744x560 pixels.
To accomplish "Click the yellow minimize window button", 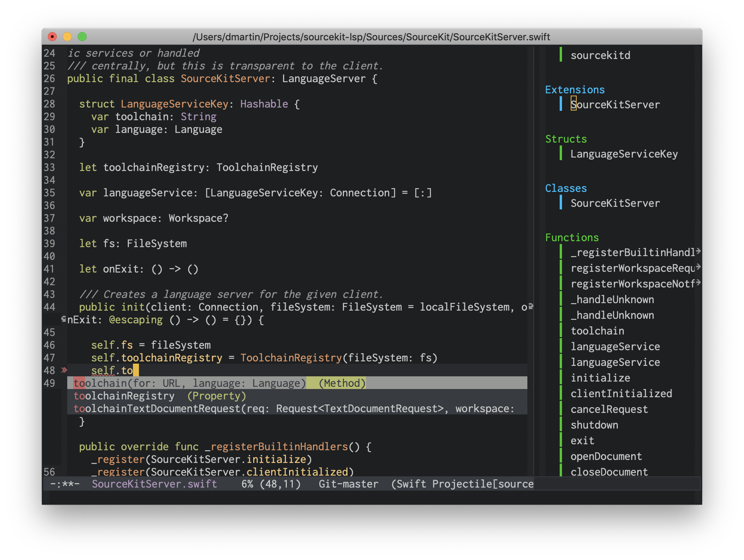I will click(67, 37).
